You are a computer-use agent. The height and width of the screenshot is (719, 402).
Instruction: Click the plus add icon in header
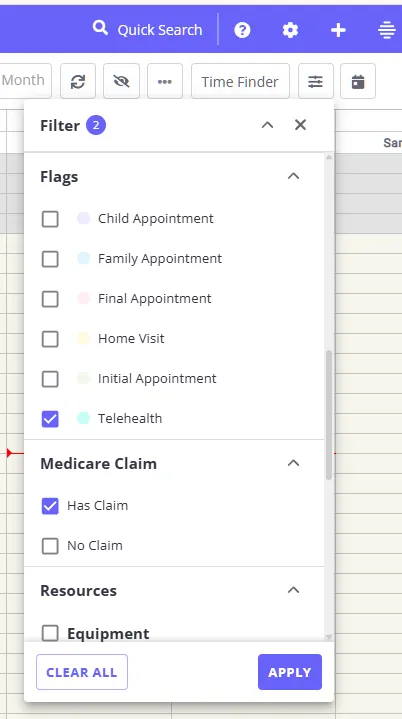click(x=338, y=30)
